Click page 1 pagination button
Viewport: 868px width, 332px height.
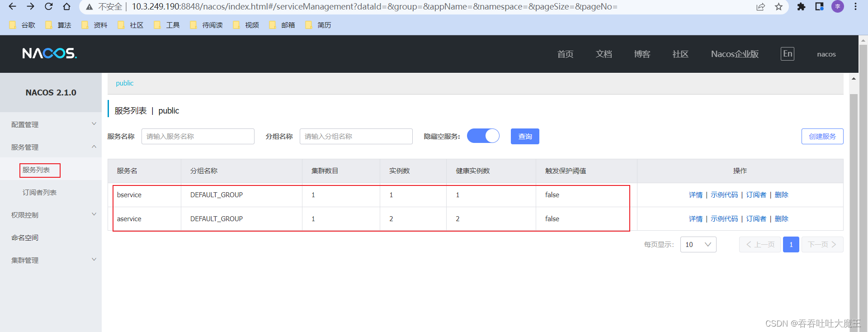click(x=791, y=244)
